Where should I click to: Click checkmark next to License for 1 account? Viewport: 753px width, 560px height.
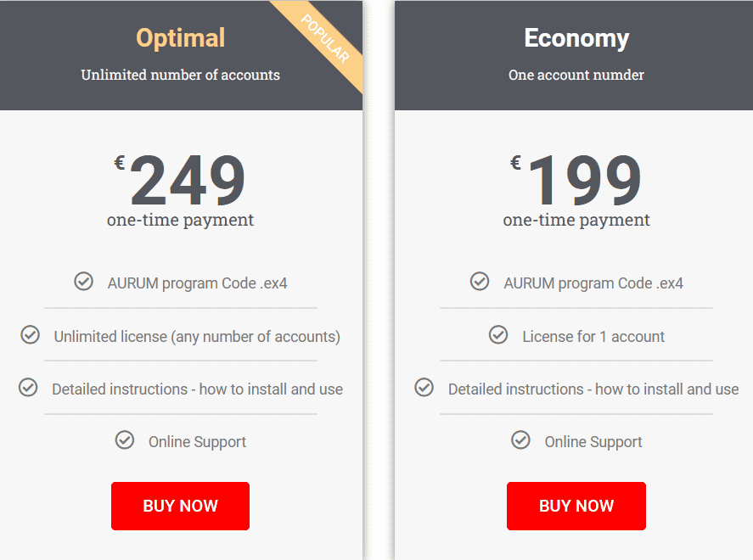[x=498, y=334]
